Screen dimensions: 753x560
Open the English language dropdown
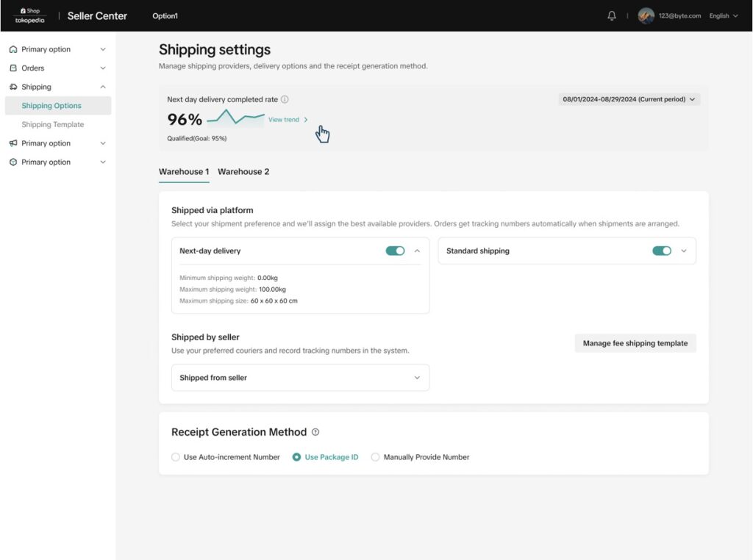[724, 16]
